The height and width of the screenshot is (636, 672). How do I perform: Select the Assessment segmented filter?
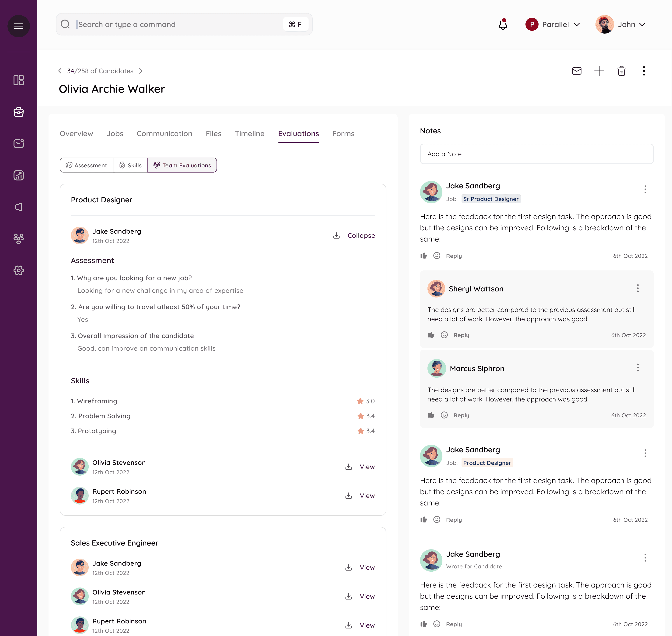click(87, 165)
